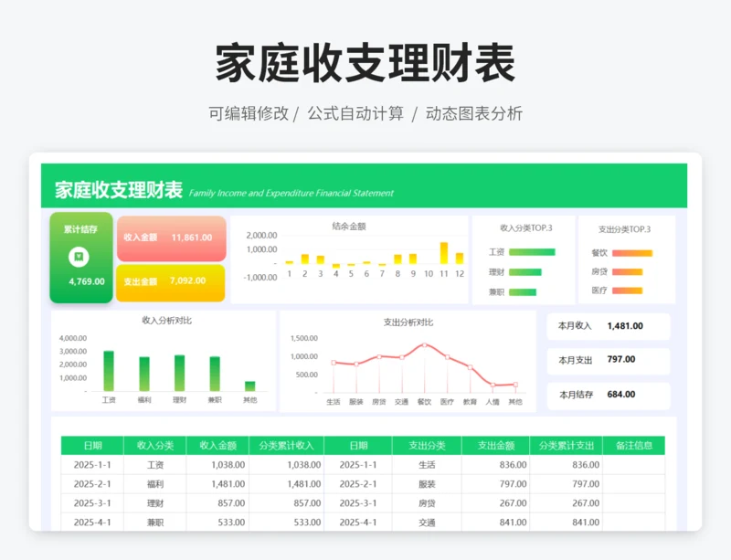This screenshot has width=731, height=560.
Task: Select the 累计结存 green card value 4,769.00
Action: [x=87, y=281]
